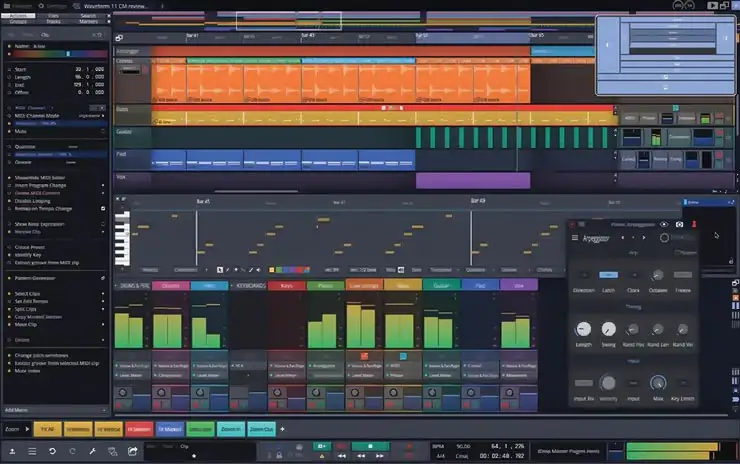This screenshot has width=740, height=464.
Task: Expand Select Clips submenu arrow
Action: click(x=103, y=294)
